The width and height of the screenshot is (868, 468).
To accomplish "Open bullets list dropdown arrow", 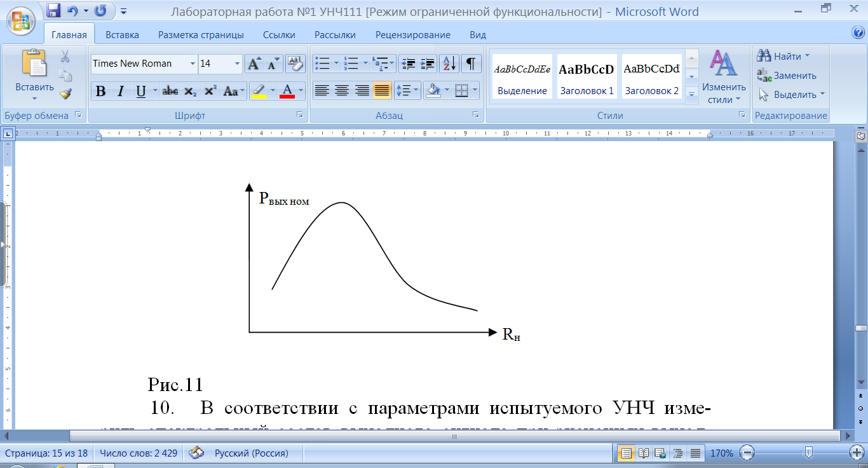I will pos(336,64).
